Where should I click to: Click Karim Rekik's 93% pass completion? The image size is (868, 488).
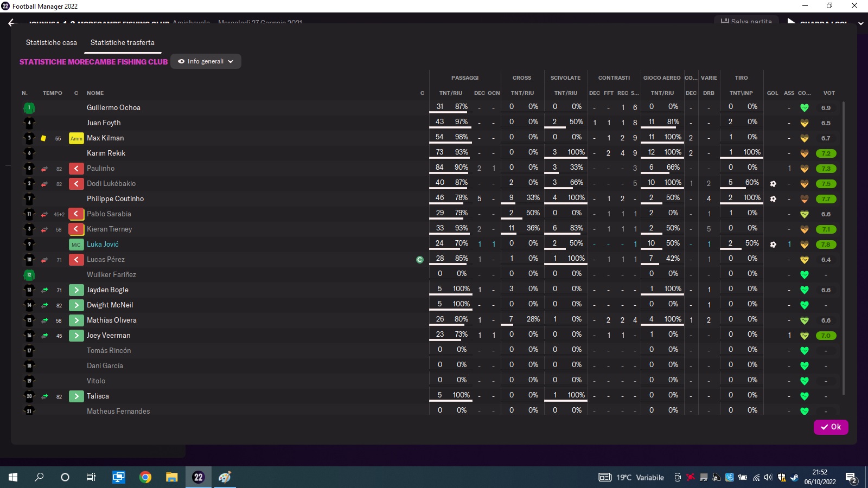[x=462, y=152]
